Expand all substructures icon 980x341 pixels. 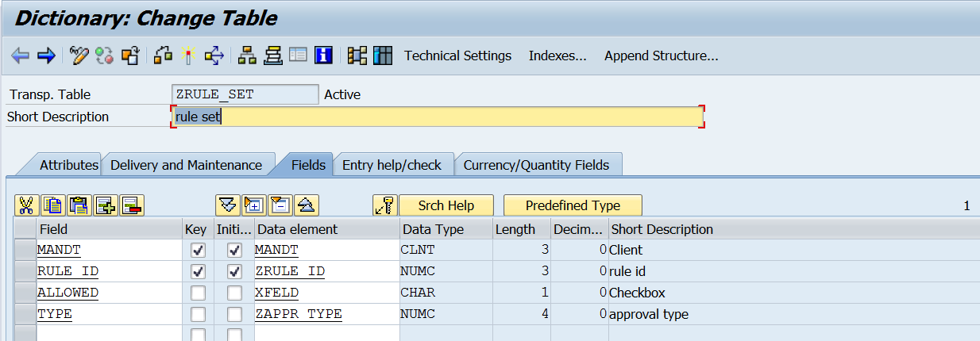pos(254,205)
